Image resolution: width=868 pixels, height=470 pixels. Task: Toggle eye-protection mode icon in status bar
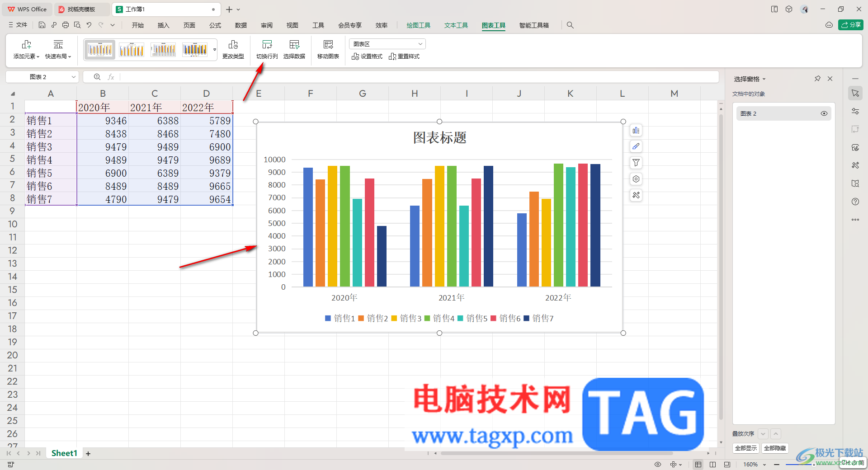coord(658,464)
